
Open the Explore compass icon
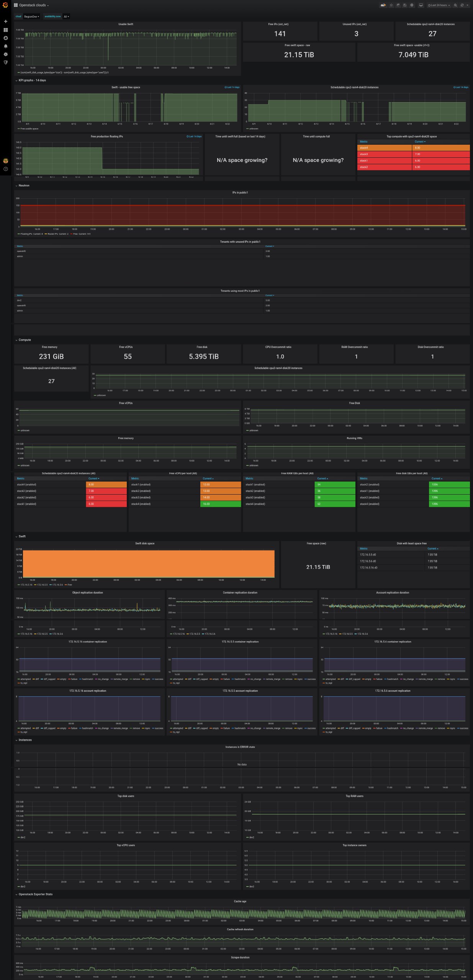[5, 38]
